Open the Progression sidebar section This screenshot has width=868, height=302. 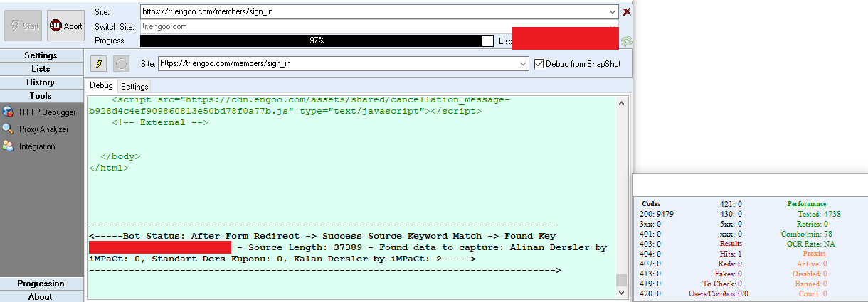[x=41, y=284]
